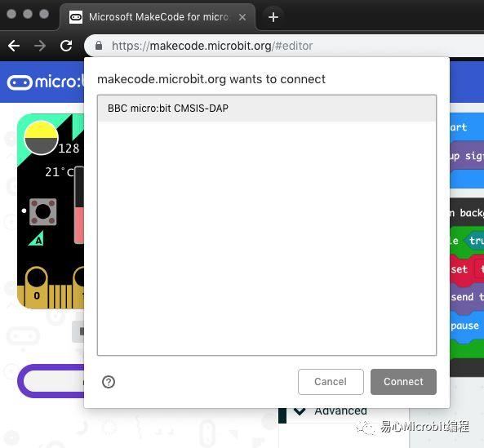Open the help icon in the dialog

[x=109, y=382]
